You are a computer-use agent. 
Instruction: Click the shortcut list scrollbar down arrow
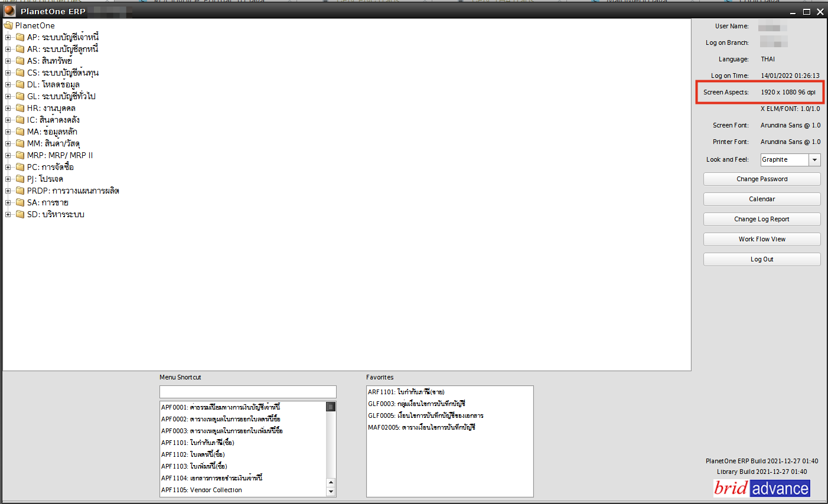tap(331, 492)
